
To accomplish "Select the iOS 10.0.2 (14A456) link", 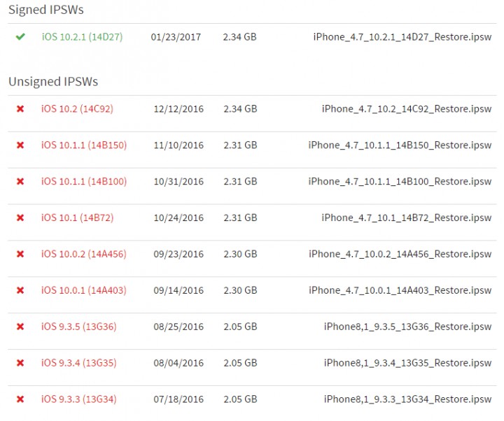I will (84, 255).
